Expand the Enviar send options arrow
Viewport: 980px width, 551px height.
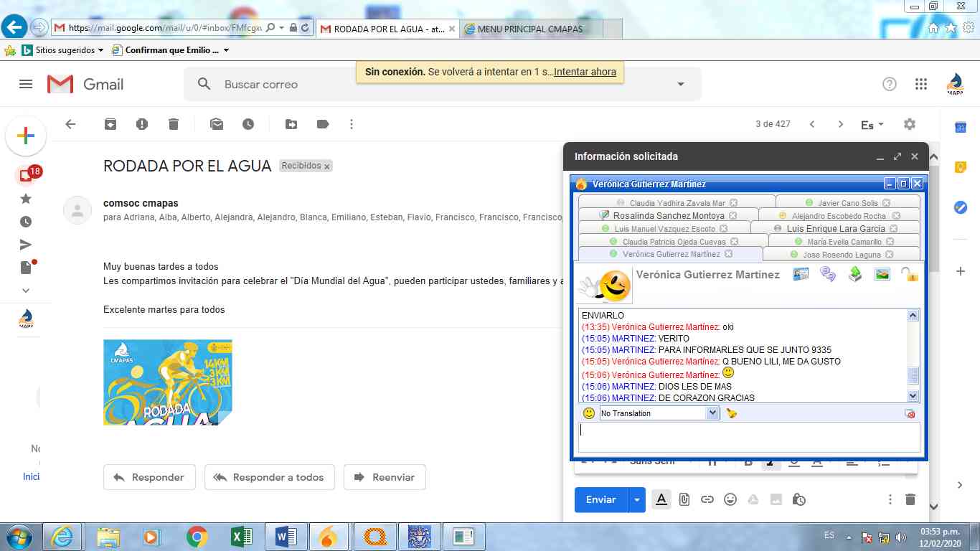pos(636,499)
